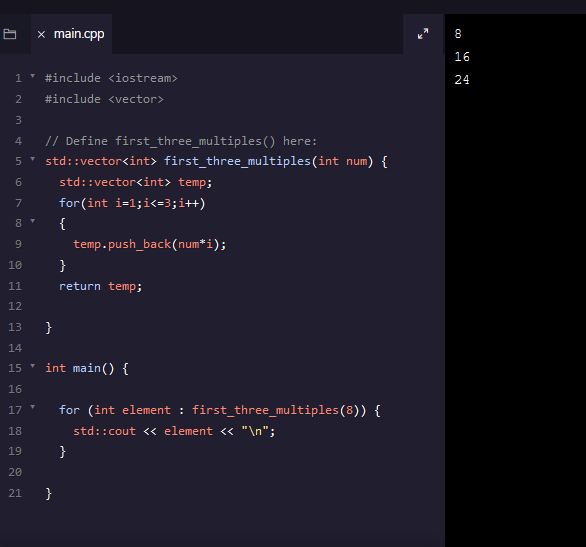Click the return temp; statement
This screenshot has height=547, width=586.
click(x=101, y=286)
